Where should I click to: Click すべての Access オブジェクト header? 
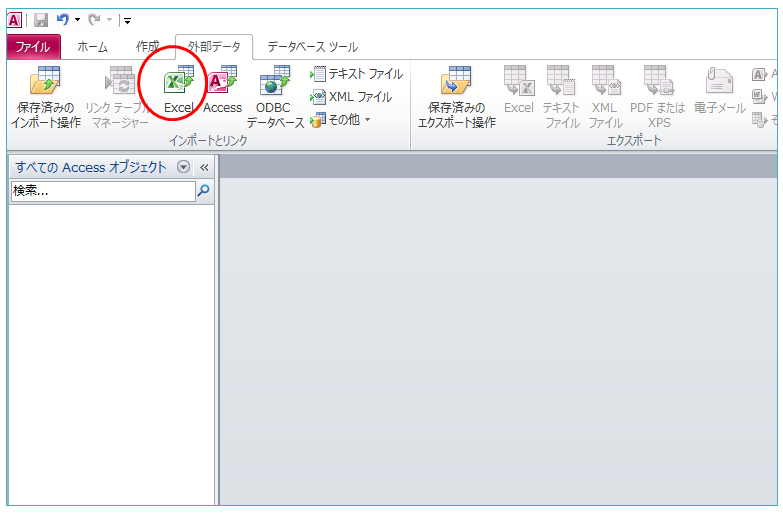pyautogui.click(x=90, y=167)
